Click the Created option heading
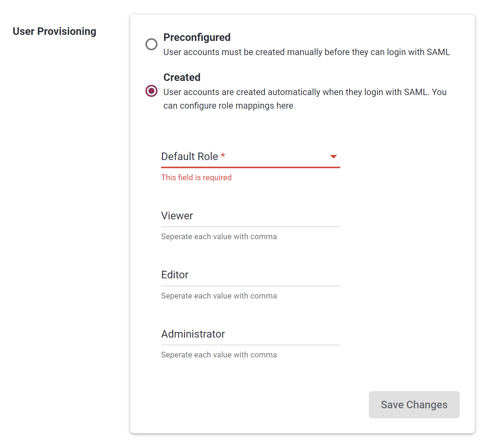 182,77
